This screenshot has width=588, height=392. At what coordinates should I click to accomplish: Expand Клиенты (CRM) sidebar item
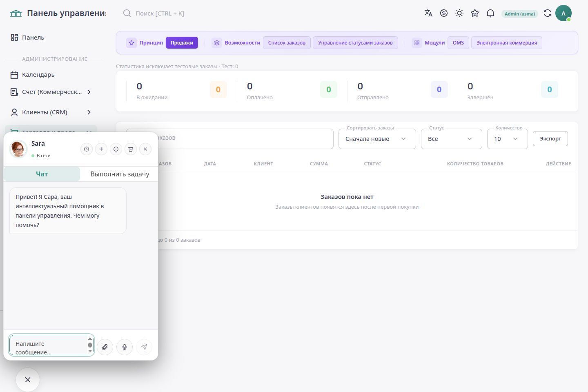(x=51, y=112)
